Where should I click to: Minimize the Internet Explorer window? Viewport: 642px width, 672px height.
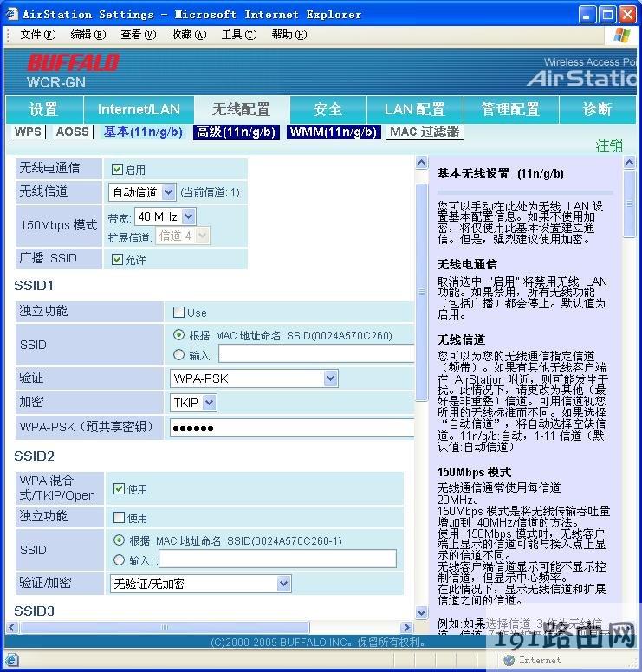click(587, 14)
